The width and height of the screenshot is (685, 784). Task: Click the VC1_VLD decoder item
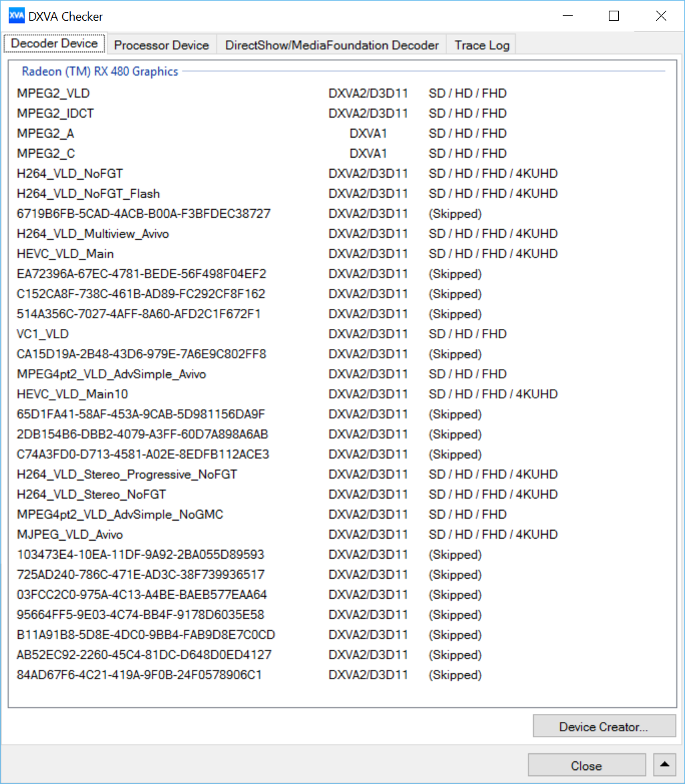(43, 334)
